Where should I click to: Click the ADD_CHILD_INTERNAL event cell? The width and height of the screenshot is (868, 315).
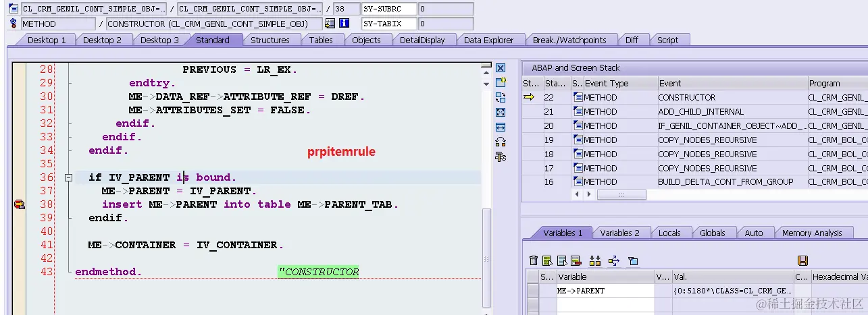pos(732,111)
